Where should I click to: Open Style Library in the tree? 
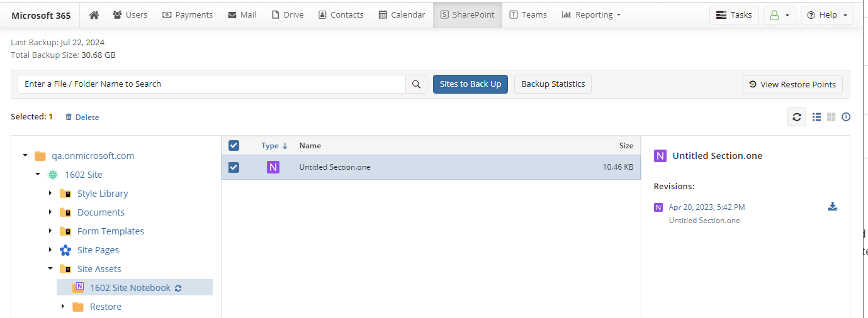coord(103,194)
